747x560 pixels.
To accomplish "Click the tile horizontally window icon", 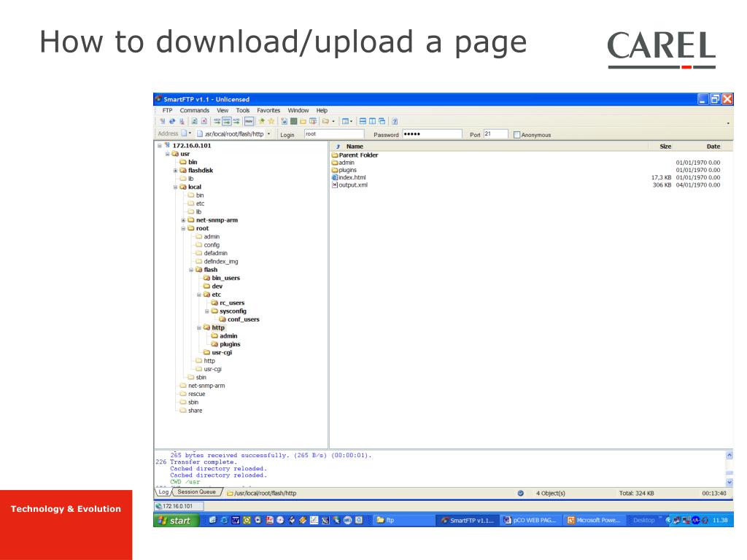I will [x=363, y=122].
